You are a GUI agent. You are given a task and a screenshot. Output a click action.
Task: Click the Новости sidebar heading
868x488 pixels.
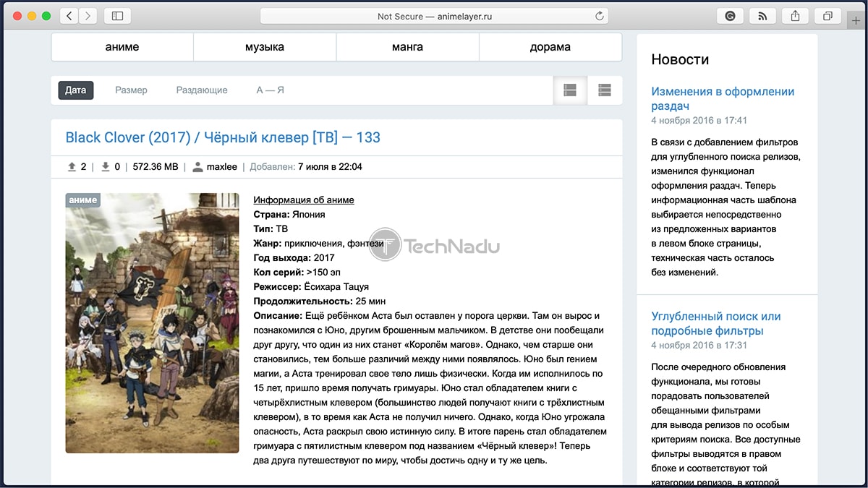pos(680,59)
